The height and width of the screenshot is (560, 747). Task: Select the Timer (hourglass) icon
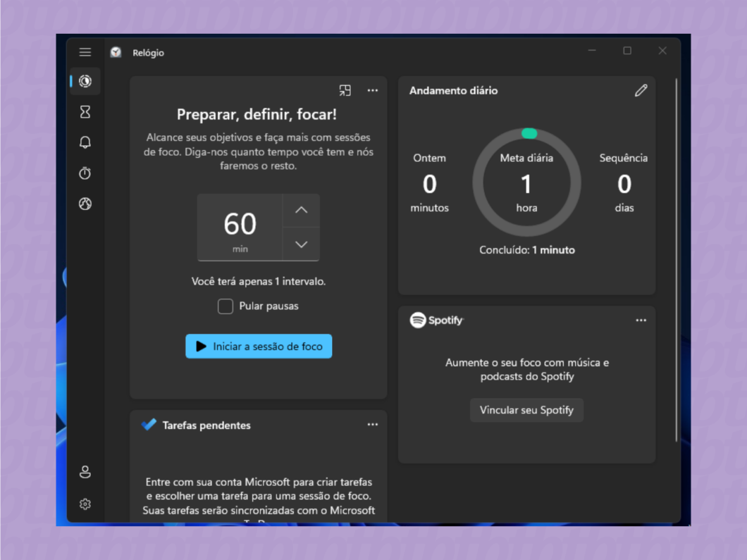85,111
